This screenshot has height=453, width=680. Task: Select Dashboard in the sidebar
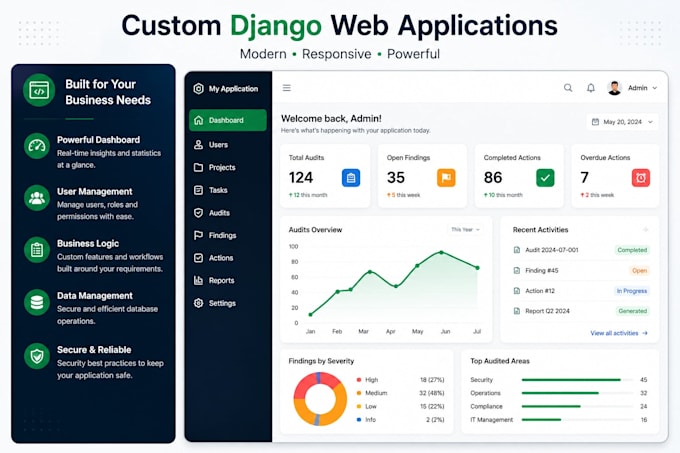click(228, 120)
